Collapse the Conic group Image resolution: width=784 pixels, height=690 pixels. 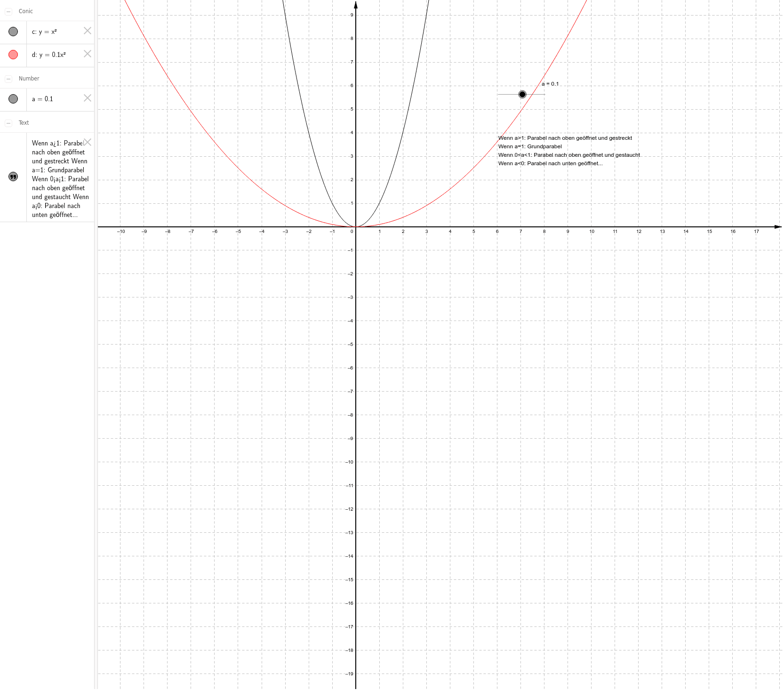[8, 11]
